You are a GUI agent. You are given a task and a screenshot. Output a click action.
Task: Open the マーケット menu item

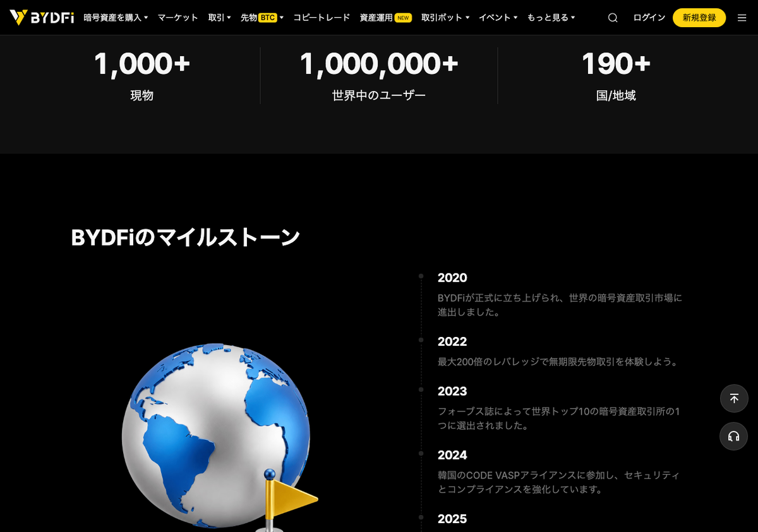[x=178, y=18]
